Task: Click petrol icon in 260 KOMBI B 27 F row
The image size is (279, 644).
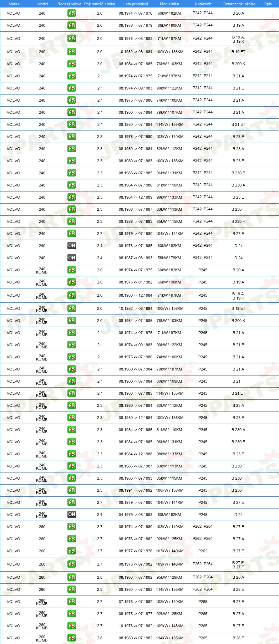Action: 72,626
